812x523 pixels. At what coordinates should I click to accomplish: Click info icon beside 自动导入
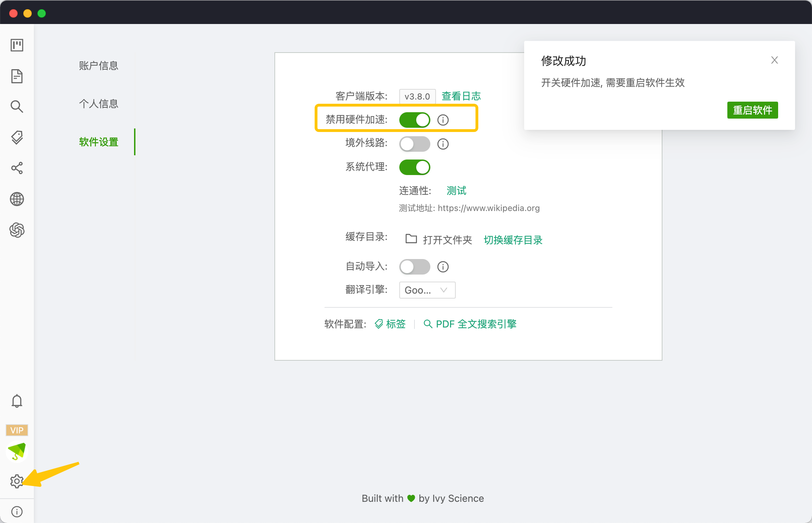(443, 267)
